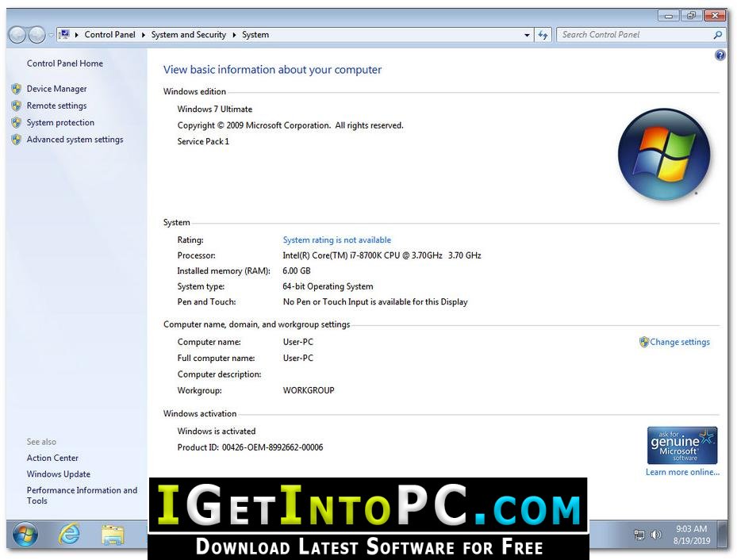The width and height of the screenshot is (737, 560).
Task: Click the Product ID 00426-OEM-8992662-00006 text
Action: pyautogui.click(x=250, y=447)
